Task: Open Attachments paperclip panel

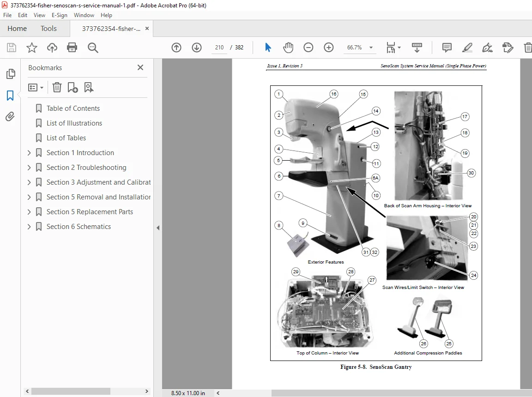Action: coord(10,117)
